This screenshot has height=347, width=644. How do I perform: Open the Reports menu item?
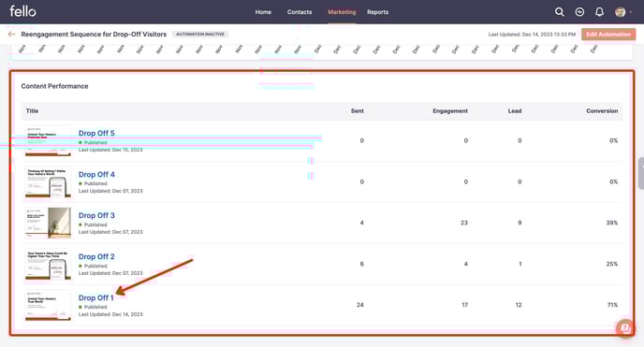click(x=377, y=12)
